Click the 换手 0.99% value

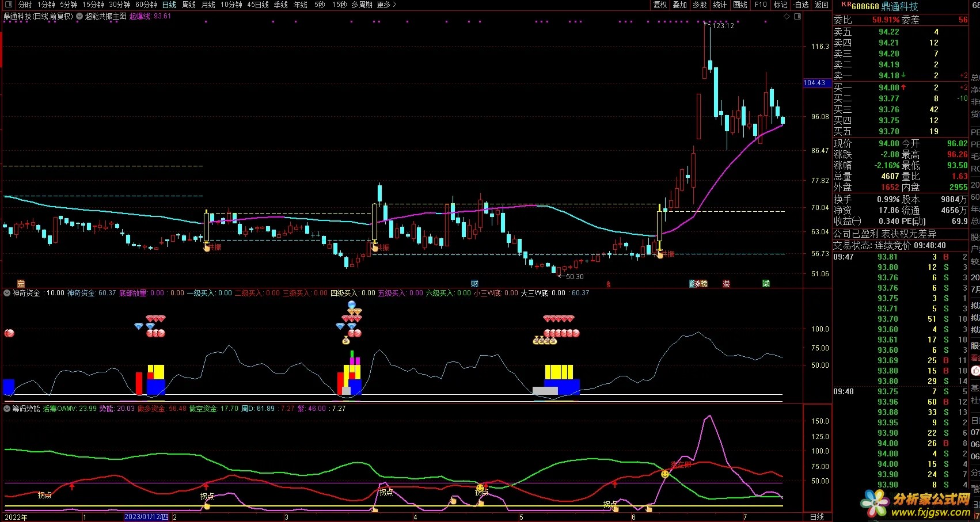pos(888,199)
